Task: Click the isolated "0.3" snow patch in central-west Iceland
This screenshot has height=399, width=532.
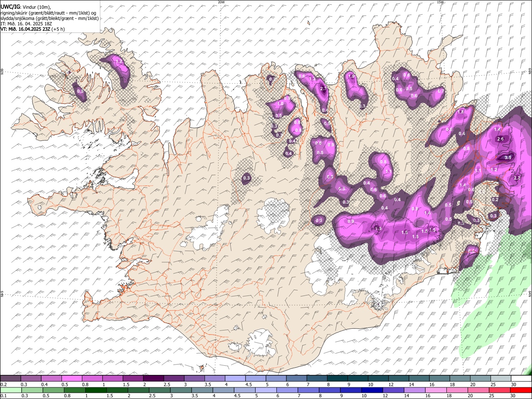Action: click(x=246, y=178)
